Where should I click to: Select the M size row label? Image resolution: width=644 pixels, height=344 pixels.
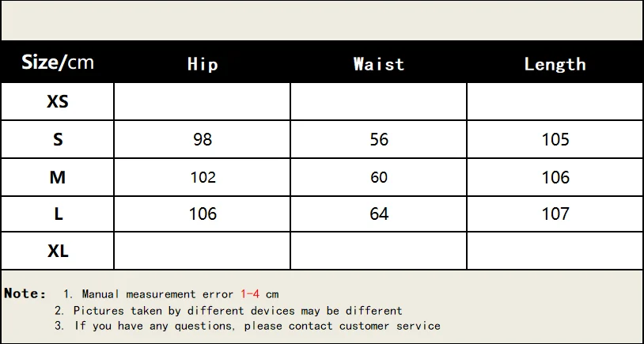click(58, 177)
